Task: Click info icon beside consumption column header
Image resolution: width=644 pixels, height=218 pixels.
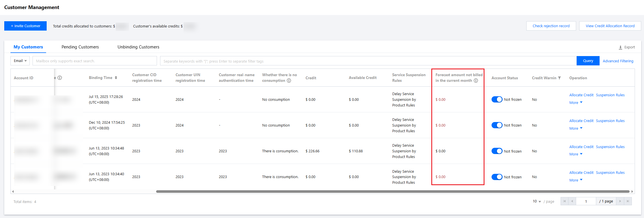Action: [289, 81]
